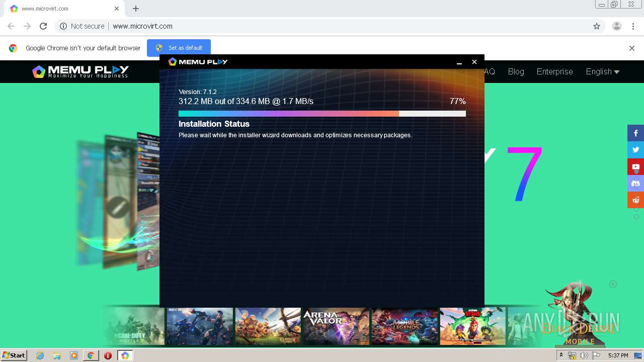Click the Black Desert Mobile ad
This screenshot has height=362, width=644.
pos(580,314)
